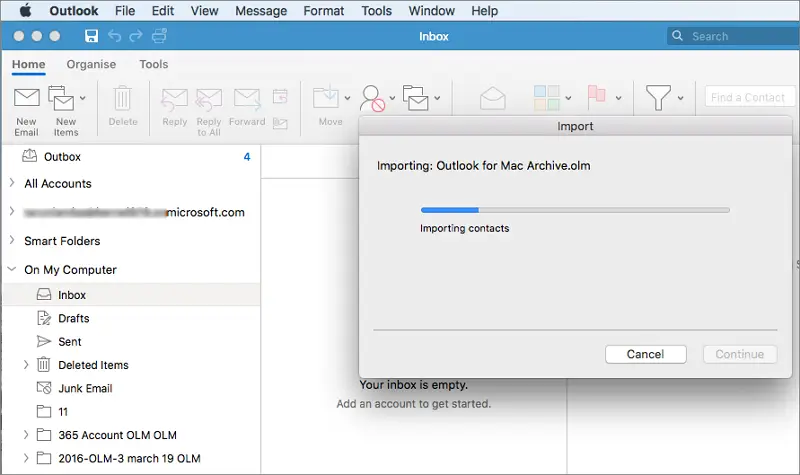
Task: Create a New Email
Action: 27,111
